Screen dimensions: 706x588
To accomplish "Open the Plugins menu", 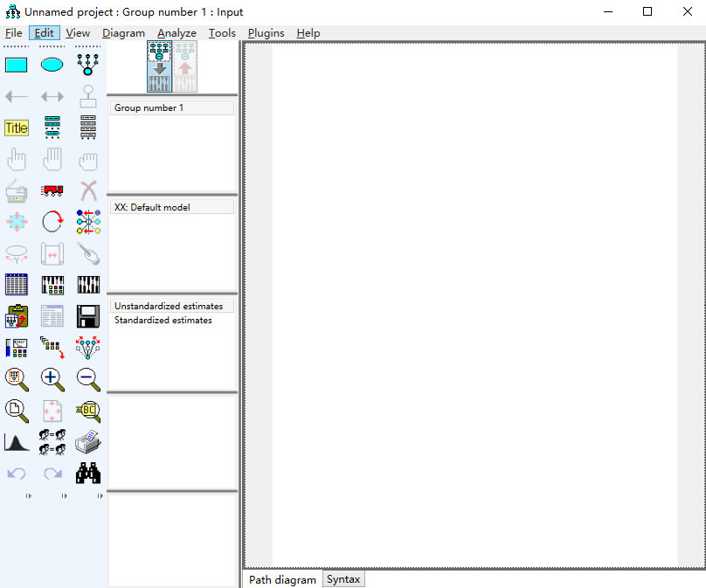I will click(x=266, y=33).
